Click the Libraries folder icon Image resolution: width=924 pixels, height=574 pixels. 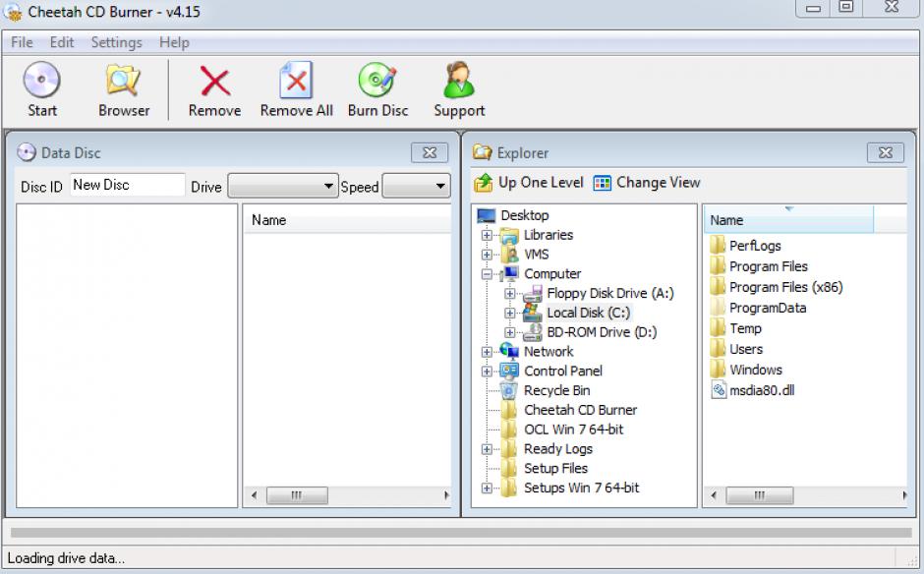(x=509, y=235)
